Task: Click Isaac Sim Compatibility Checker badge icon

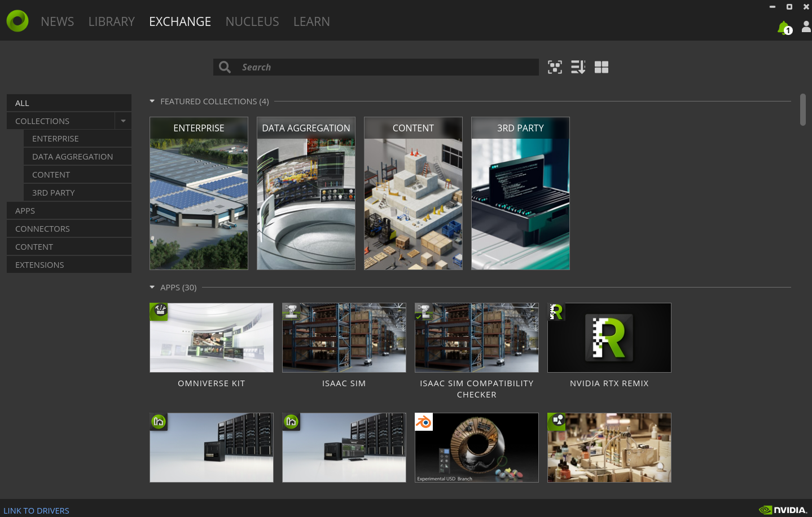Action: (424, 311)
